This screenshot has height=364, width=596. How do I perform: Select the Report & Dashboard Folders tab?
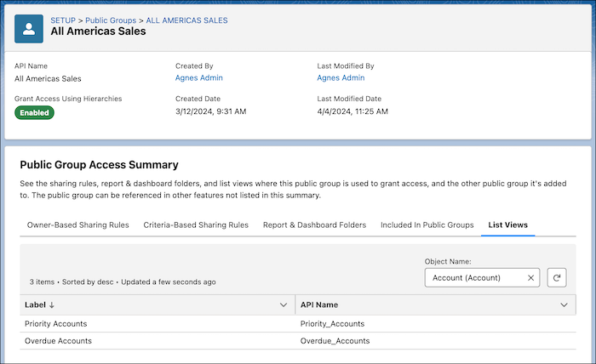click(314, 225)
